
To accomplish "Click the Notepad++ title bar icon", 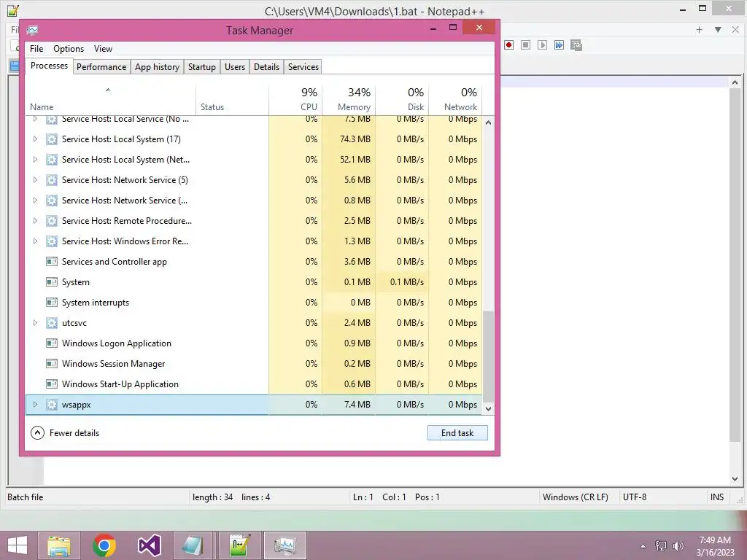I will tap(13, 10).
